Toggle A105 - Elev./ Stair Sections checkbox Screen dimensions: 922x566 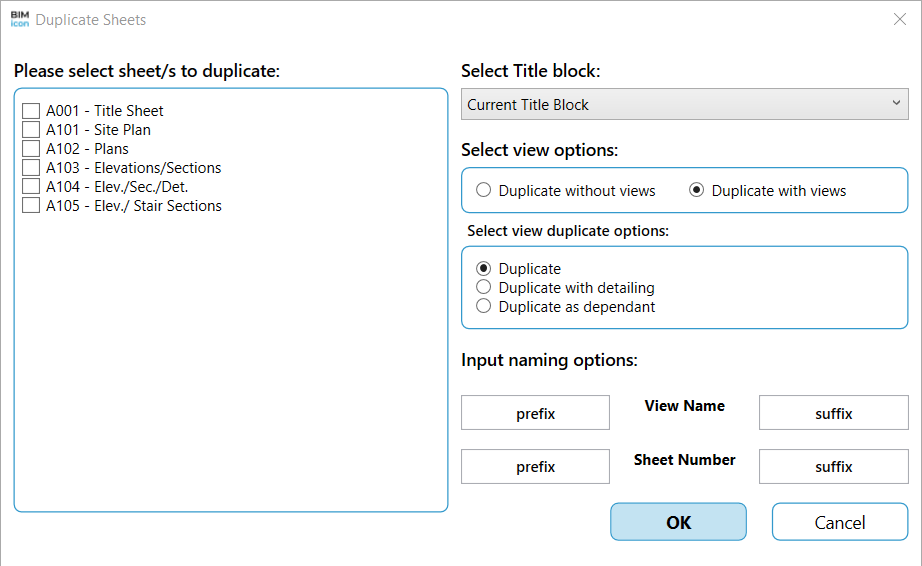[31, 206]
